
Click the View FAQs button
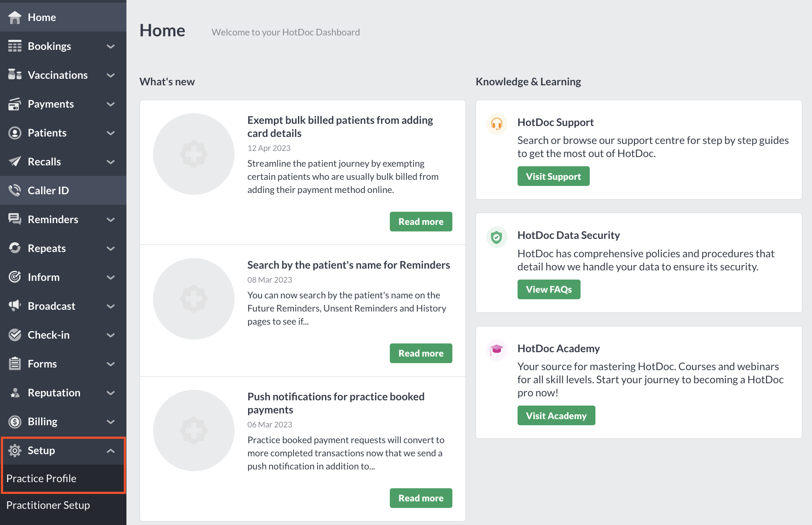coord(549,289)
